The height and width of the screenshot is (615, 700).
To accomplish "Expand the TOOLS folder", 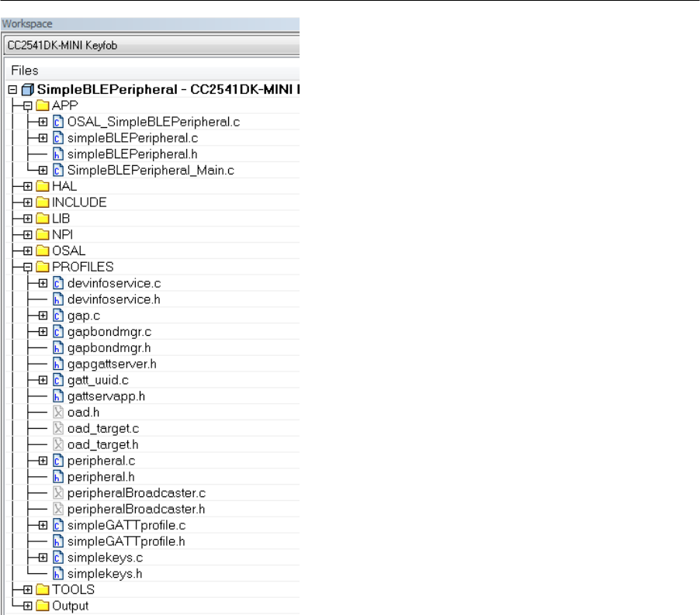I will coord(28,589).
